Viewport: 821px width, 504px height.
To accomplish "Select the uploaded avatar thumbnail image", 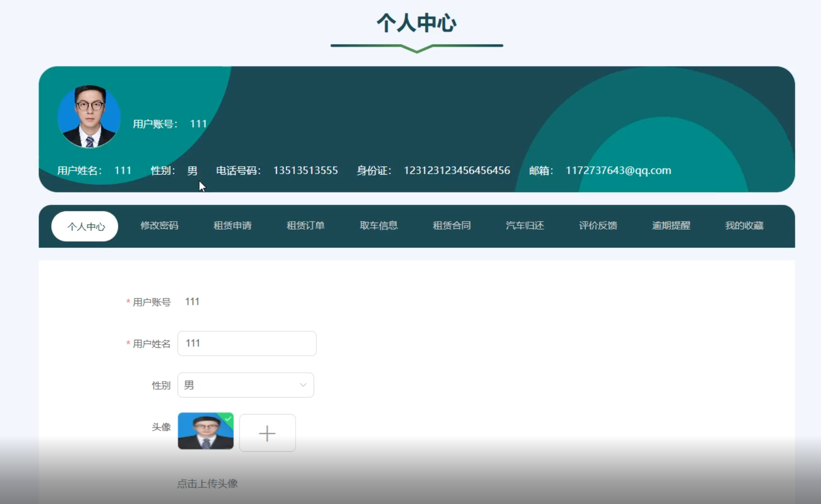I will [205, 432].
